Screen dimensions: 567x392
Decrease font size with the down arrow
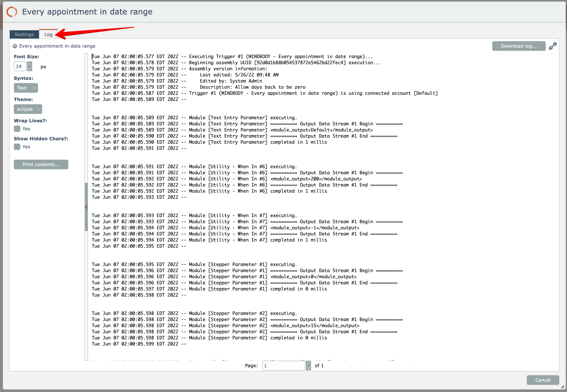point(30,69)
